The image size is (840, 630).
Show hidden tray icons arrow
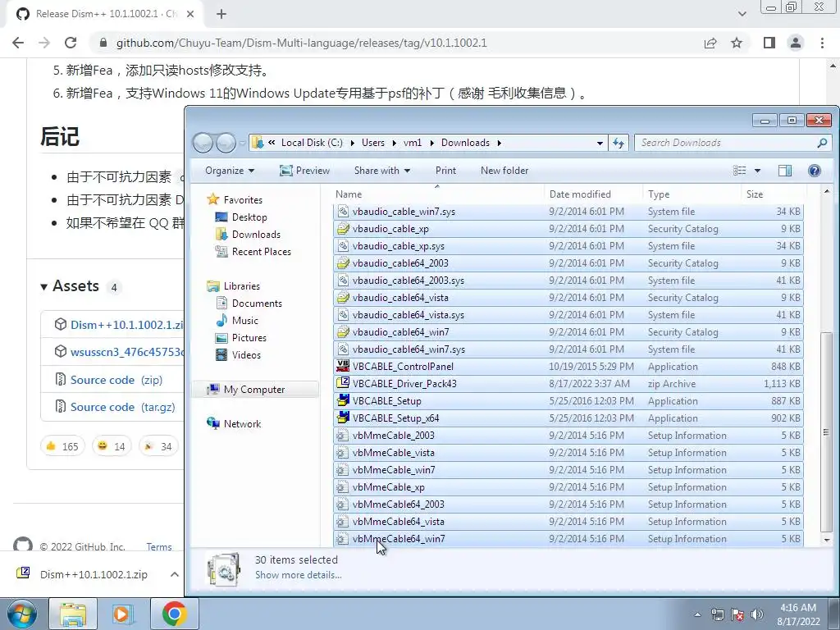(697, 614)
